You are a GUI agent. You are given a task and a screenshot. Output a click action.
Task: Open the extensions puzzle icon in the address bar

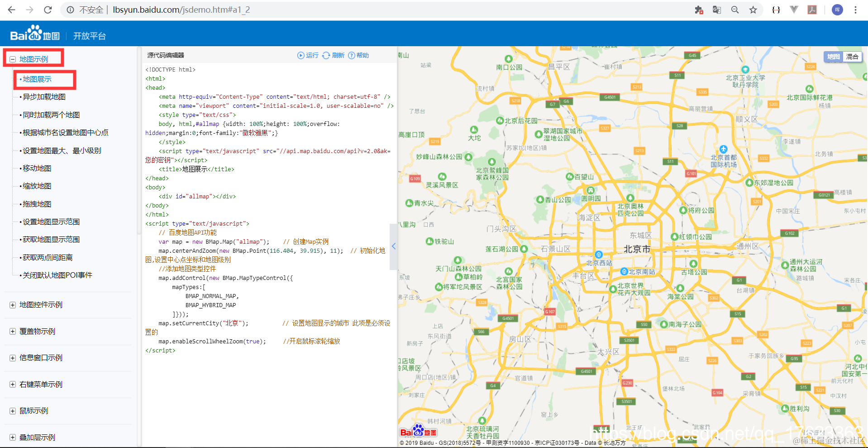click(699, 10)
